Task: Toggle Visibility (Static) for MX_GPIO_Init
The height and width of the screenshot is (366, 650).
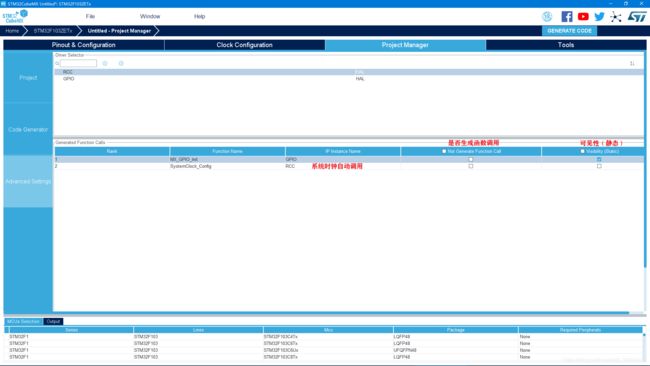Action: [599, 159]
